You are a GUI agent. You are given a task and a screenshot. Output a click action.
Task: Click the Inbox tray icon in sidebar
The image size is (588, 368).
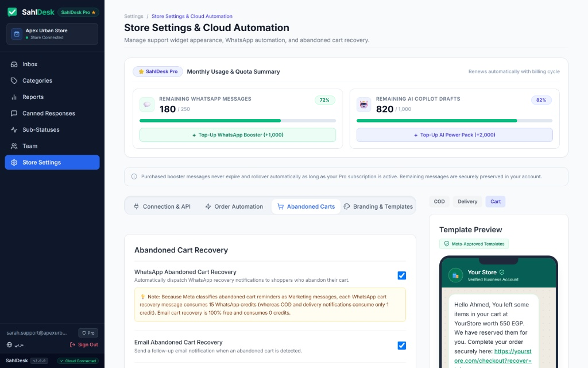point(14,64)
